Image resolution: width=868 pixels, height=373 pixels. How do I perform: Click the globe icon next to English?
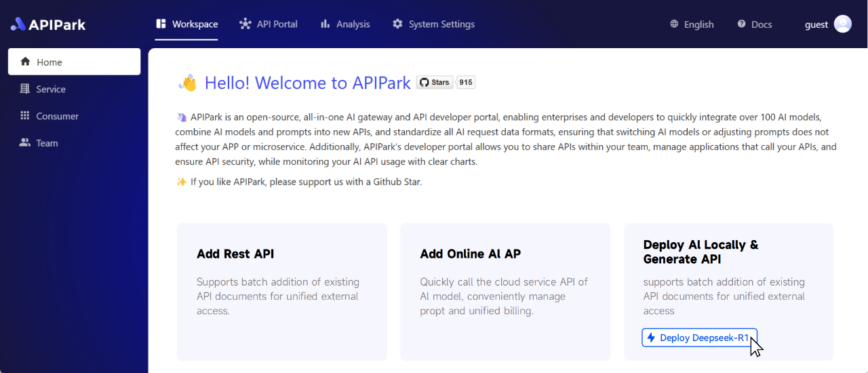tap(674, 24)
